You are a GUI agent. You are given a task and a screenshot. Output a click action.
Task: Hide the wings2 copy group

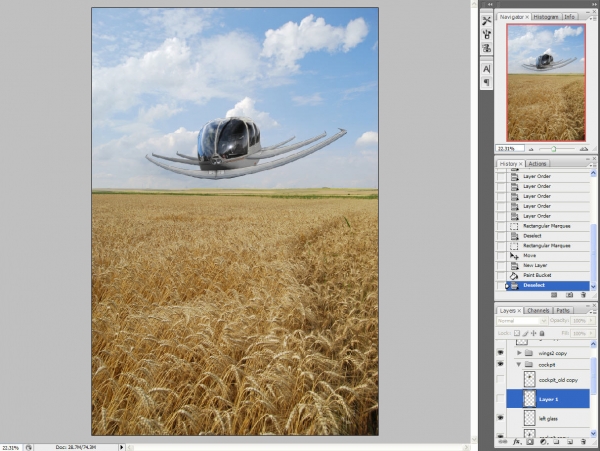(501, 353)
